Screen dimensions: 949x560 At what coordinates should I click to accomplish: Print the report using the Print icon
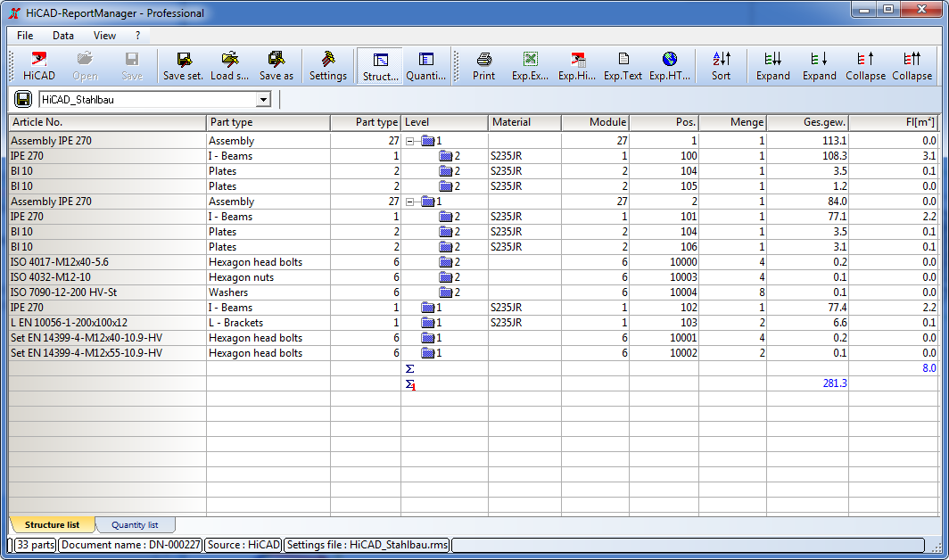483,66
